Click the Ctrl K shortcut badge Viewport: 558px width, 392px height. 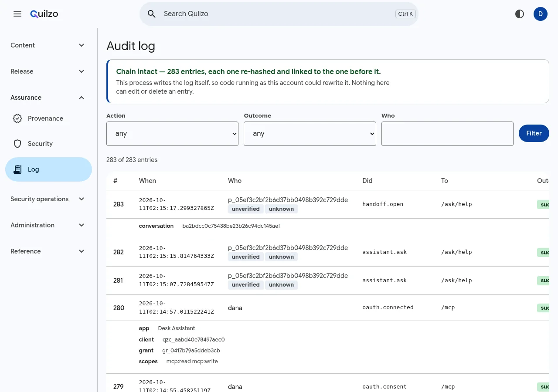click(406, 14)
